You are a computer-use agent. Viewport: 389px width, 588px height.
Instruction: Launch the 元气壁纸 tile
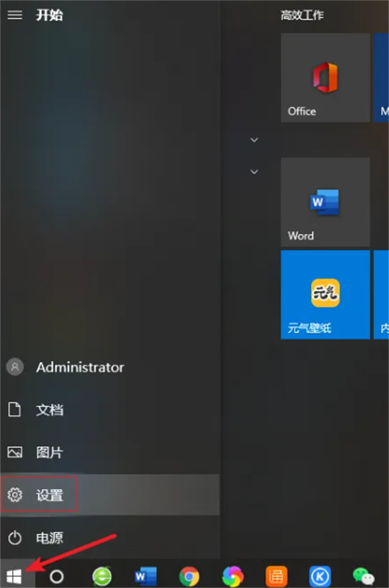326,295
